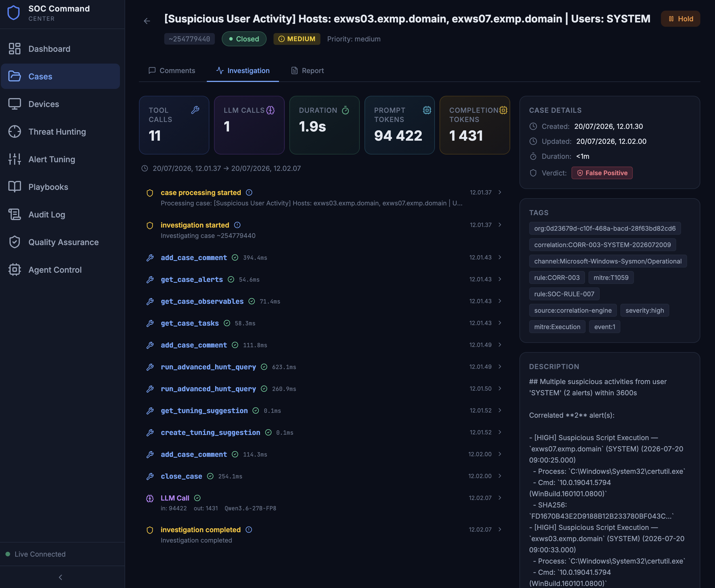Expand the LLM Call row chevron
715x588 pixels.
pos(500,498)
